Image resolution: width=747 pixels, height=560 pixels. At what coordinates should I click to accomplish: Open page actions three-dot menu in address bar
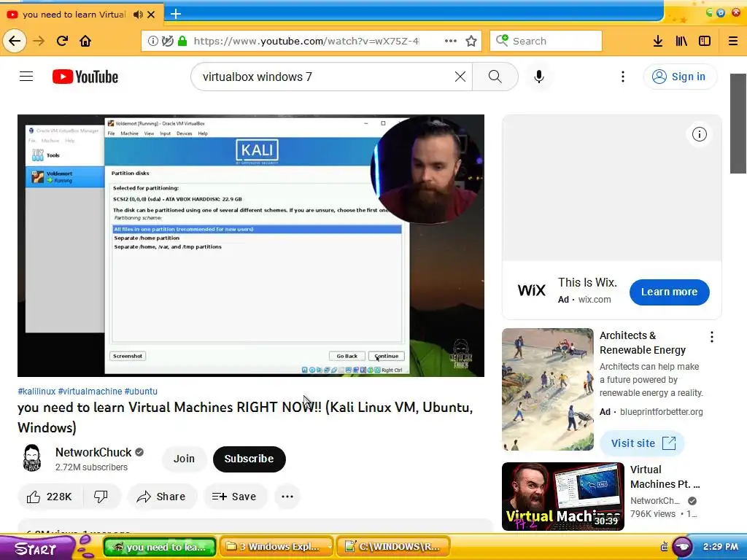[x=451, y=41]
